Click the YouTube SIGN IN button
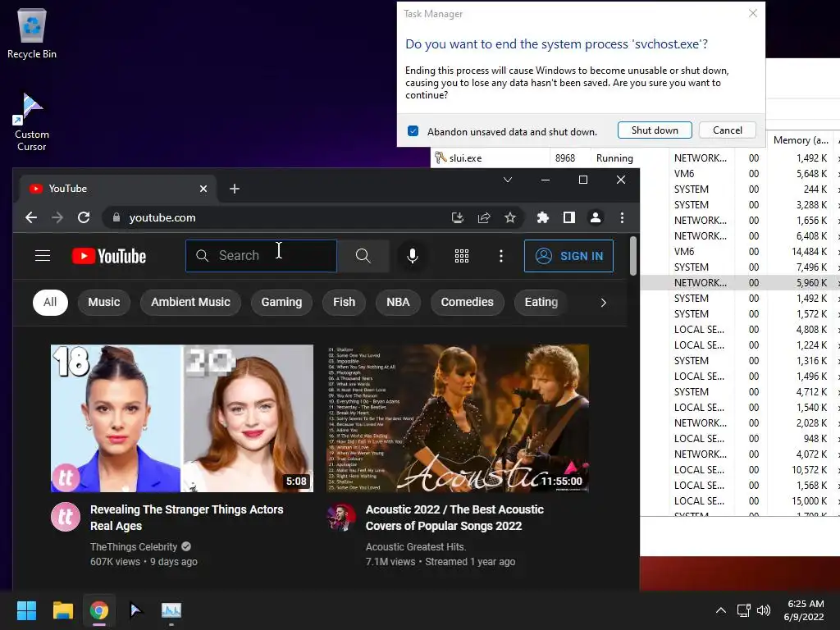The width and height of the screenshot is (840, 630). (x=569, y=256)
